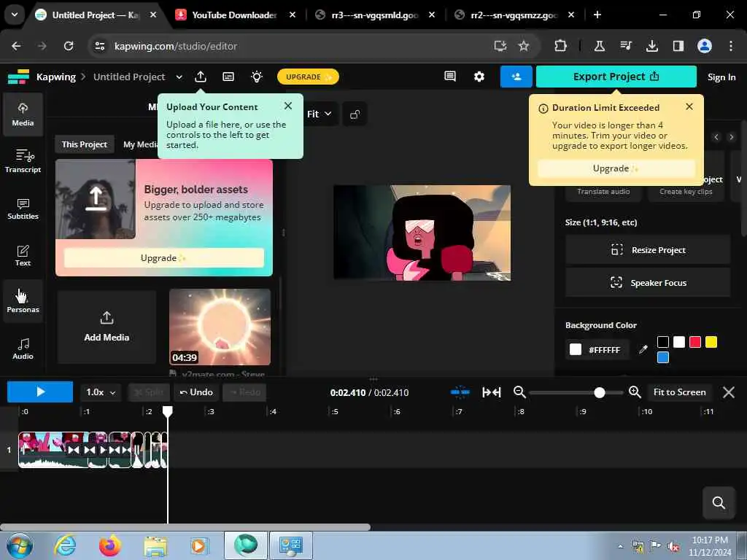Click the right panel previous arrow

tap(716, 137)
